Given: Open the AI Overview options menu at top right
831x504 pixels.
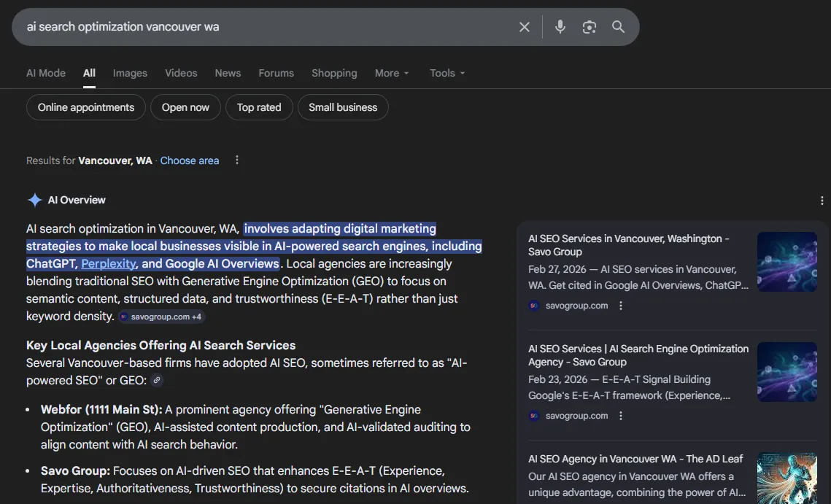Looking at the screenshot, I should pyautogui.click(x=822, y=199).
